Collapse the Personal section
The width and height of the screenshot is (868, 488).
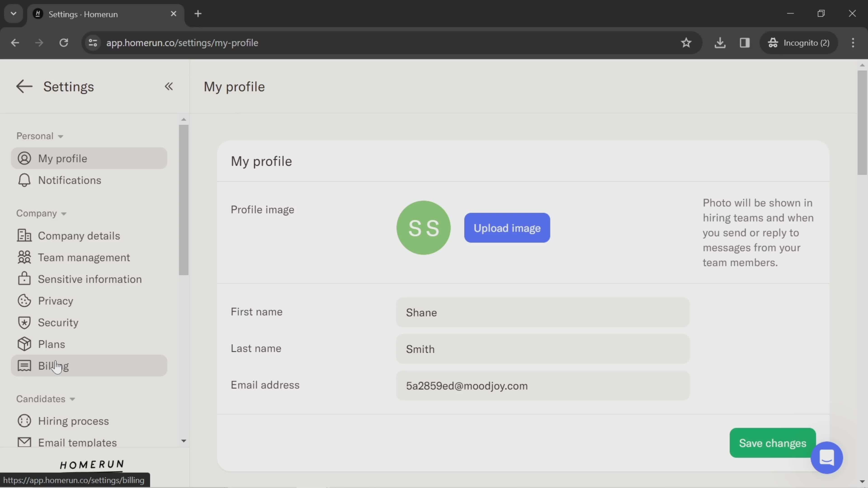[40, 136]
